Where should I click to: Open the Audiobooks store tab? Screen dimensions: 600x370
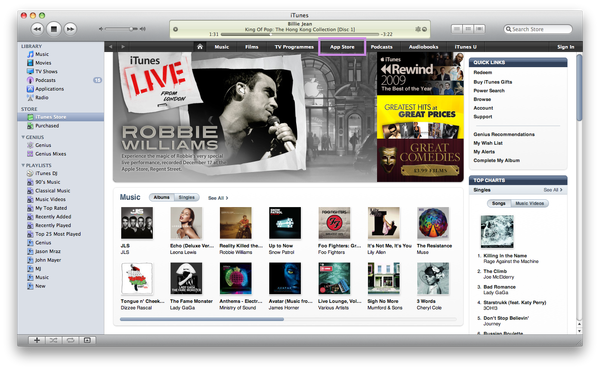click(x=423, y=47)
